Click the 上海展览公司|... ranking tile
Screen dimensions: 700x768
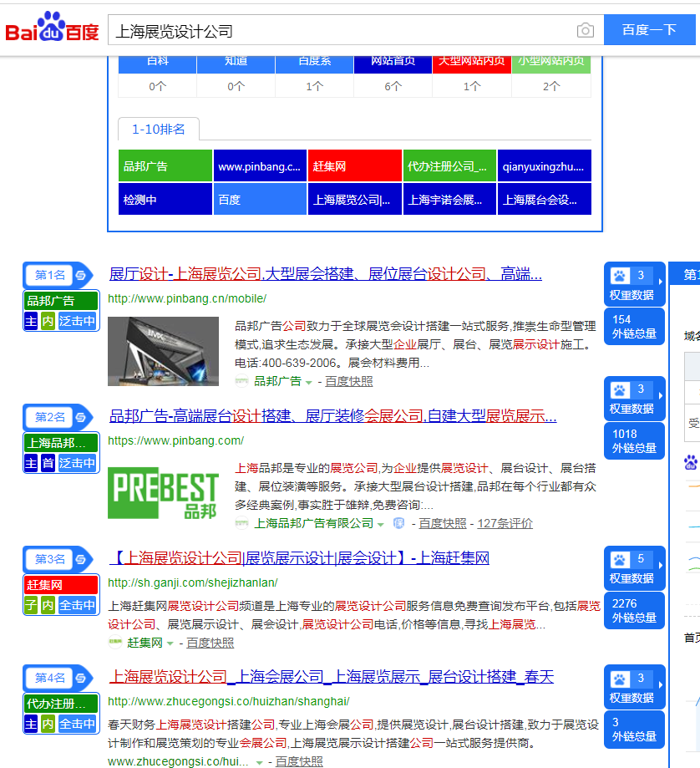pyautogui.click(x=355, y=200)
